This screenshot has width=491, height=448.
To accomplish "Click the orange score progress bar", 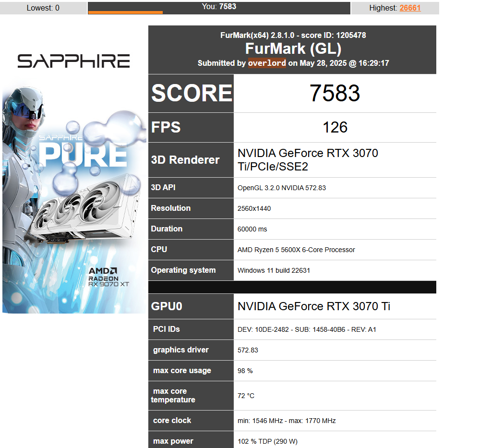I will pos(125,12).
